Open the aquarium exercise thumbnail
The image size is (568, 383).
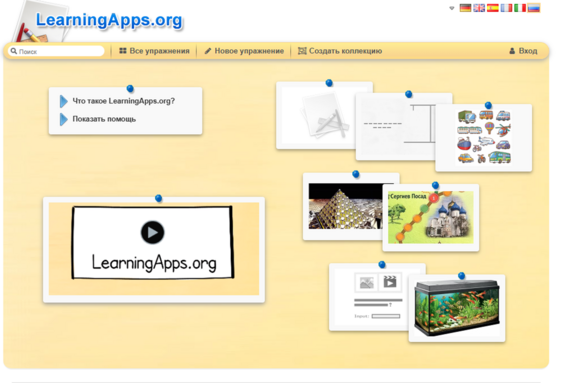[x=457, y=308]
